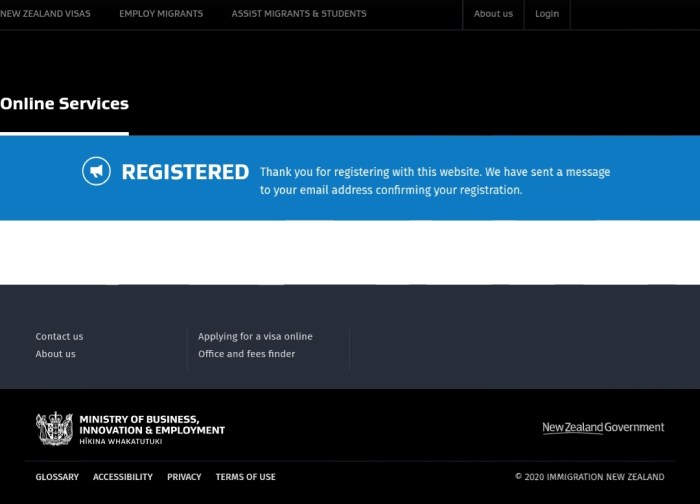Open the Terms of Use link

click(x=245, y=477)
